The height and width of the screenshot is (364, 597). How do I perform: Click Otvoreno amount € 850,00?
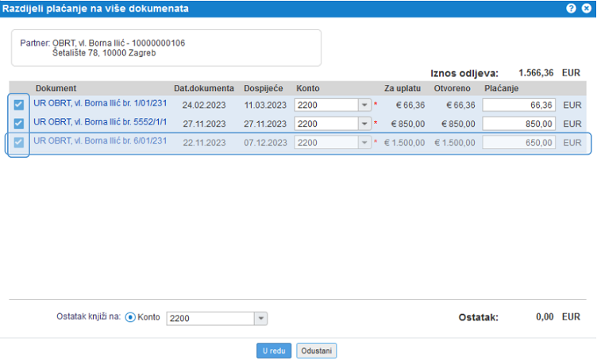coord(458,124)
